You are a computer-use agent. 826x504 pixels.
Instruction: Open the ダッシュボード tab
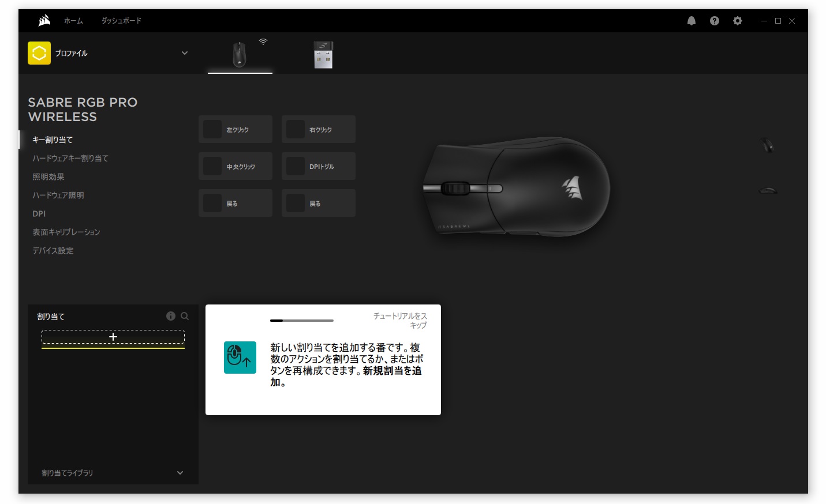click(x=121, y=21)
